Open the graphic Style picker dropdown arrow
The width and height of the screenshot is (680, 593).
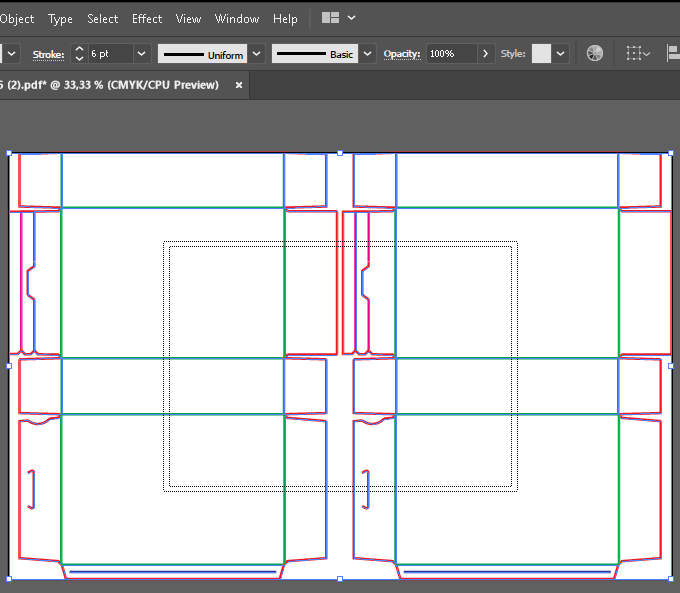click(561, 53)
